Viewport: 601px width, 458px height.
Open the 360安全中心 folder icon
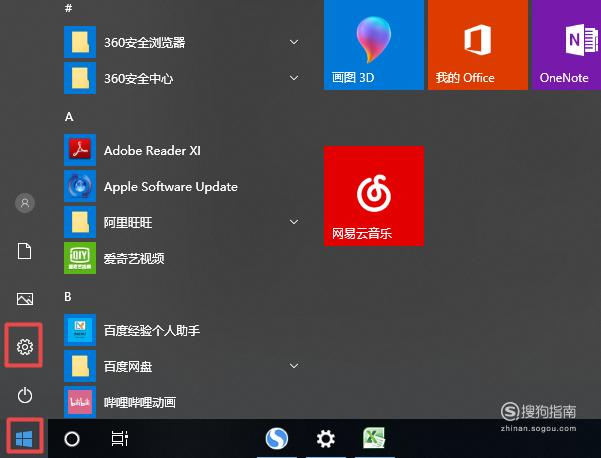[80, 78]
